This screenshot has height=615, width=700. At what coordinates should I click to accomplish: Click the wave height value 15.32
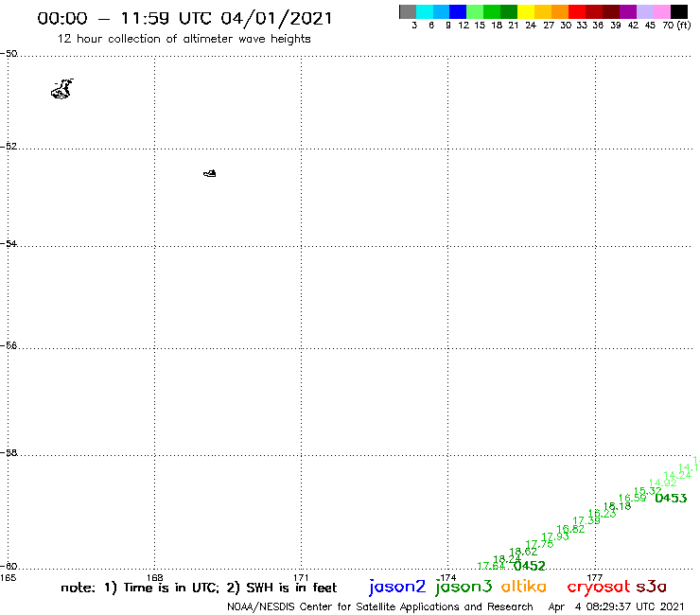tap(648, 491)
